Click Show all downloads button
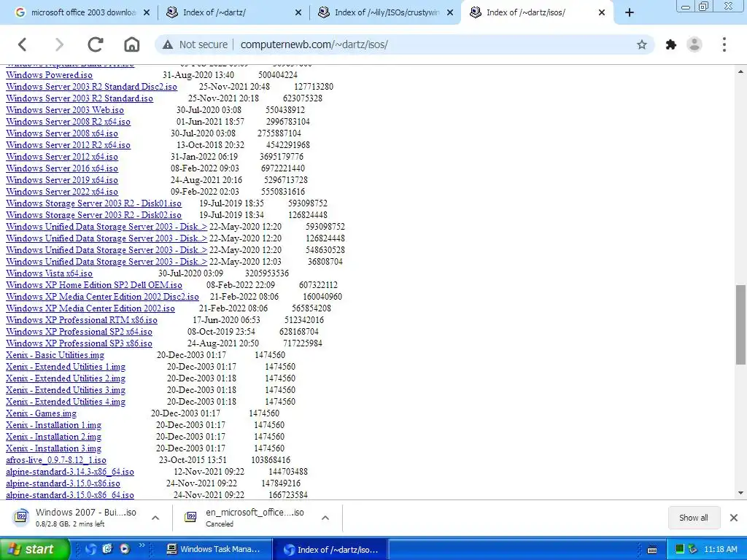The height and width of the screenshot is (560, 747). tap(693, 518)
